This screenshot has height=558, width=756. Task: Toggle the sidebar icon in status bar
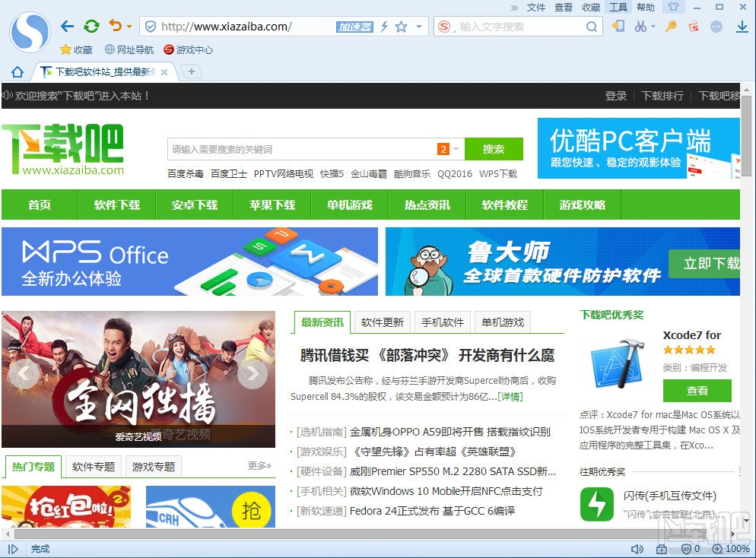pyautogui.click(x=13, y=549)
